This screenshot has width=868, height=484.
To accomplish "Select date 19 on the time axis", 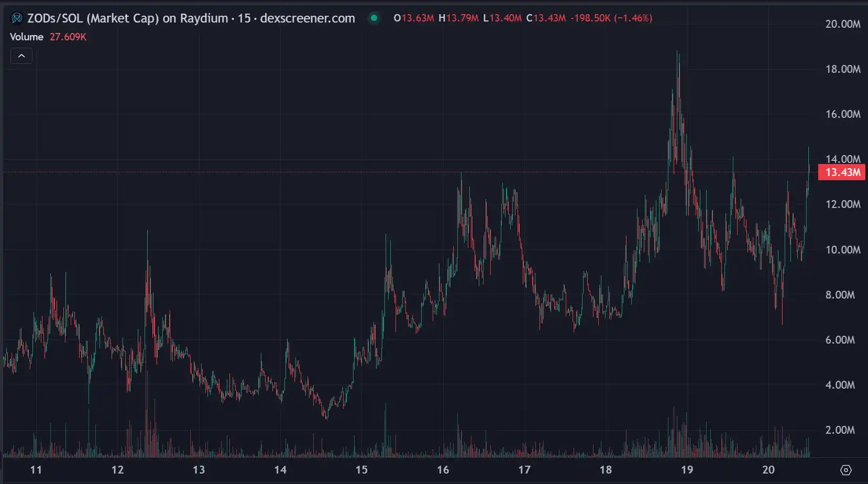I will [x=687, y=470].
